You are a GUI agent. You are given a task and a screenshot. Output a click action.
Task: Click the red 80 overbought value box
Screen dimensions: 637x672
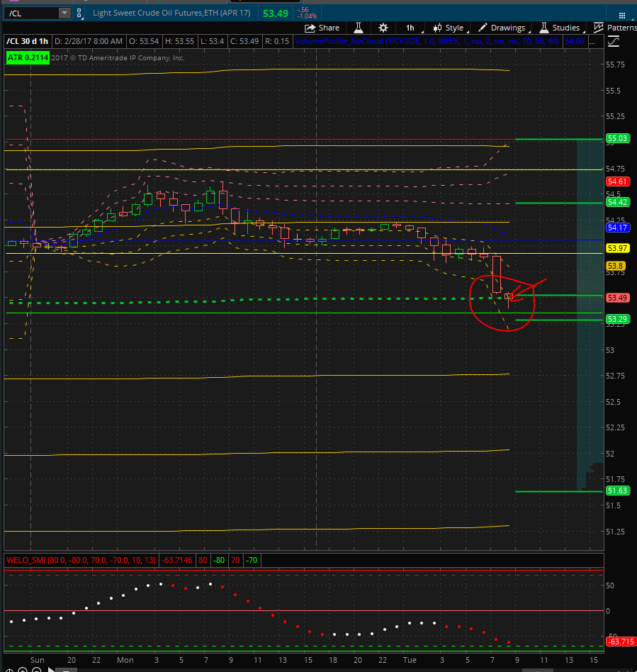coord(203,560)
